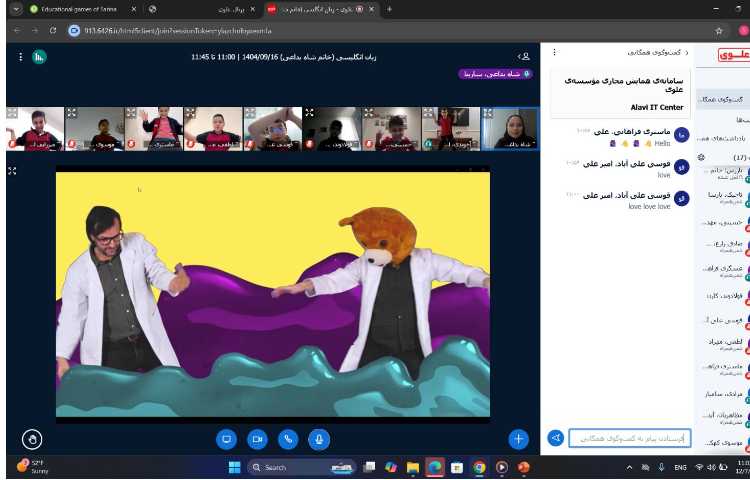
Task: Open File Explorer from the taskbar
Action: [x=413, y=467]
